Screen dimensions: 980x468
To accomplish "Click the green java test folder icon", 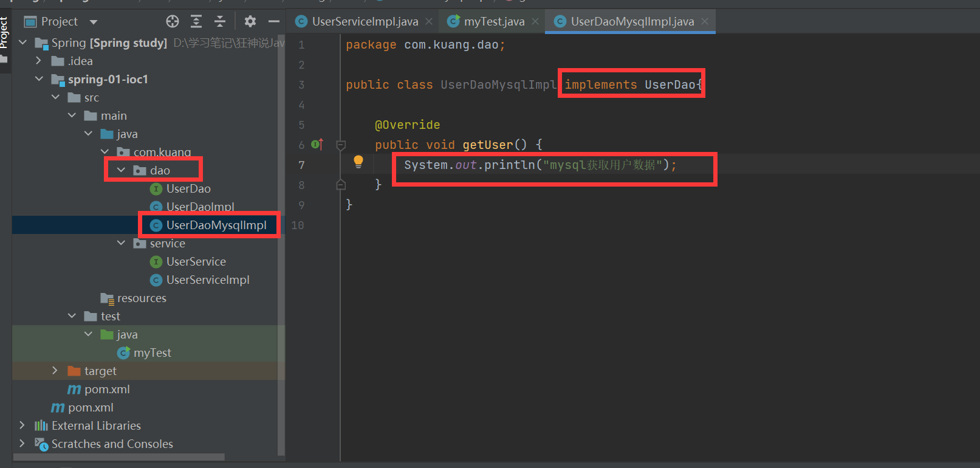I will (107, 334).
